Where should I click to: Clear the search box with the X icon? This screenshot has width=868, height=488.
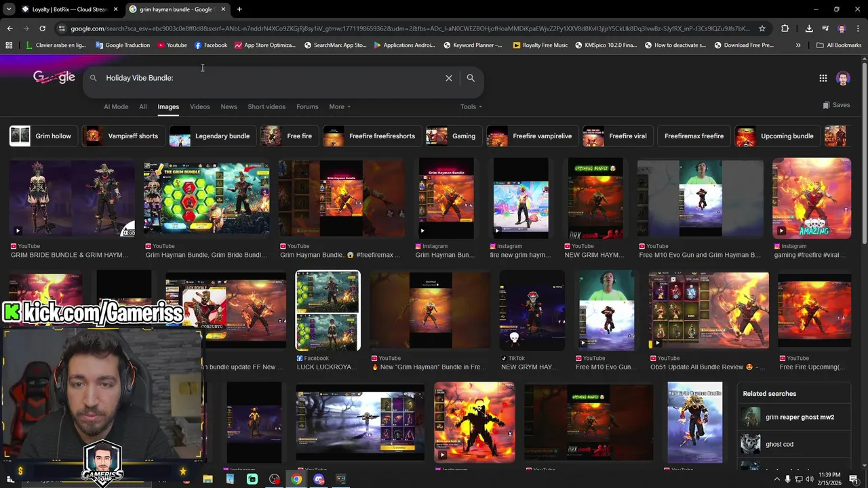(448, 78)
